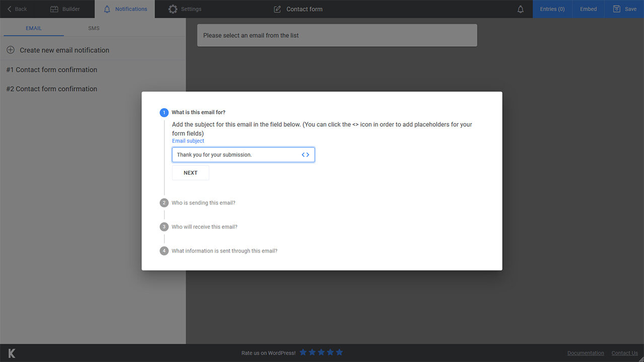Expand step 3 Who will receive this email?
The width and height of the screenshot is (644, 362).
204,227
